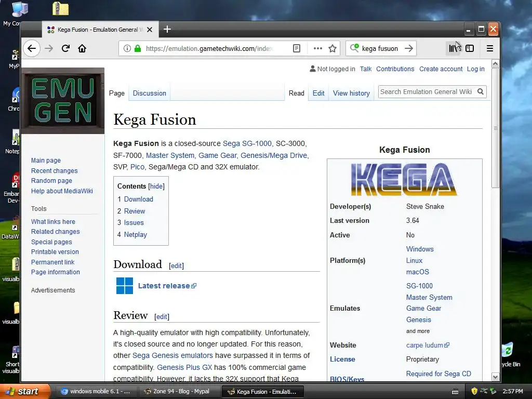The height and width of the screenshot is (399, 532).
Task: Open the Sega SG-1000 link
Action: coord(247,143)
